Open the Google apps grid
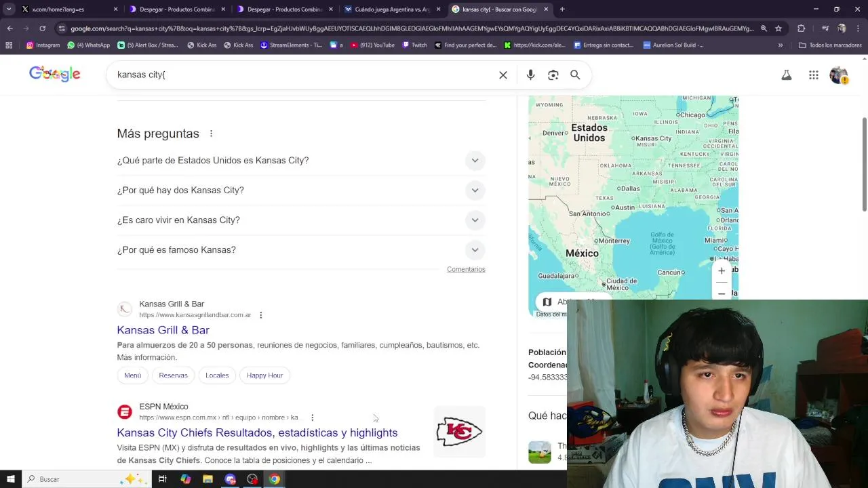Viewport: 868px width, 488px height. click(x=814, y=75)
